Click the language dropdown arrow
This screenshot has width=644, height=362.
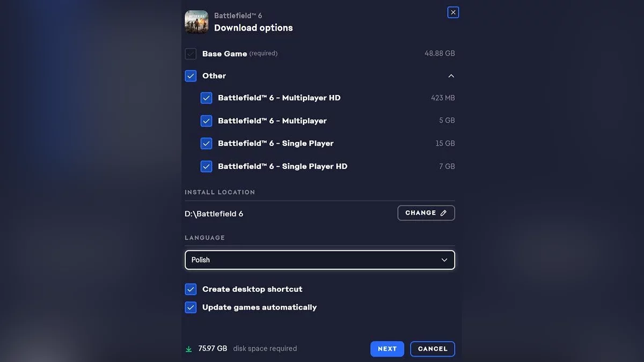444,260
